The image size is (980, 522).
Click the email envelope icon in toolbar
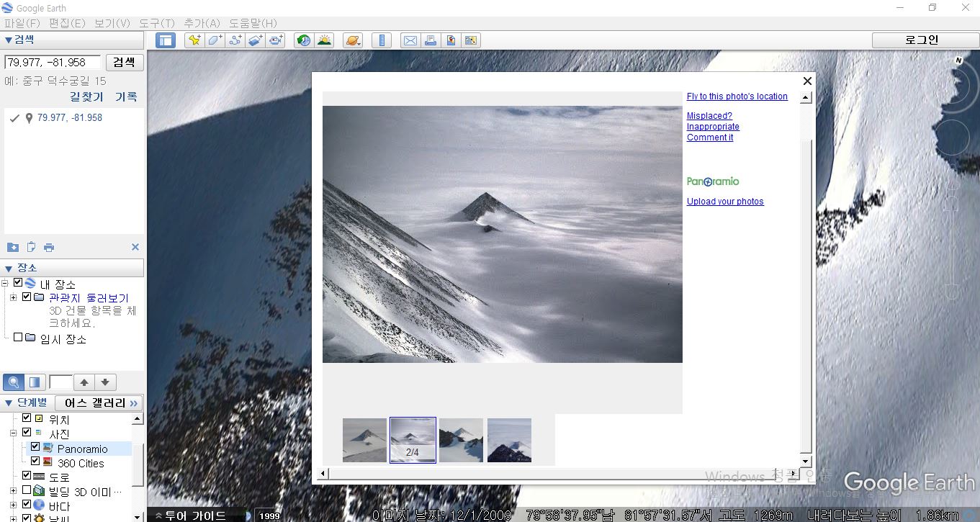[410, 40]
